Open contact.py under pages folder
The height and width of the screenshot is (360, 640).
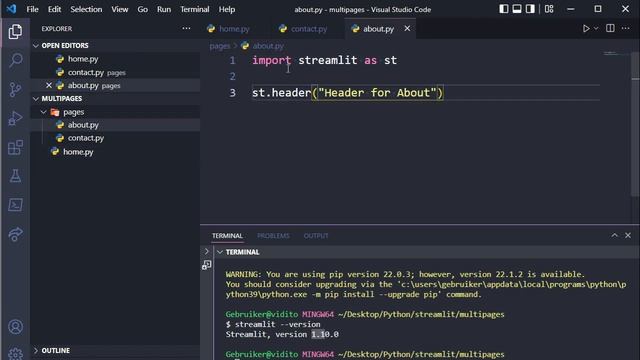tap(115, 138)
